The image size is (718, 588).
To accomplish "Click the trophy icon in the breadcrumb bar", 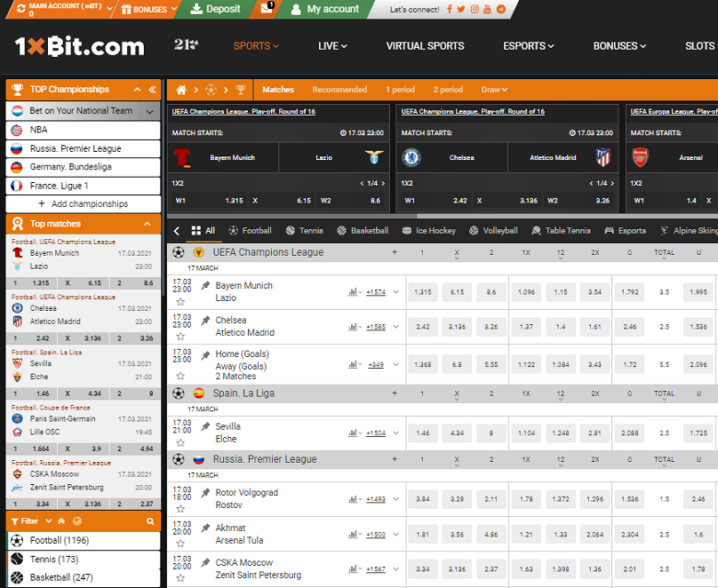I will pyautogui.click(x=239, y=90).
